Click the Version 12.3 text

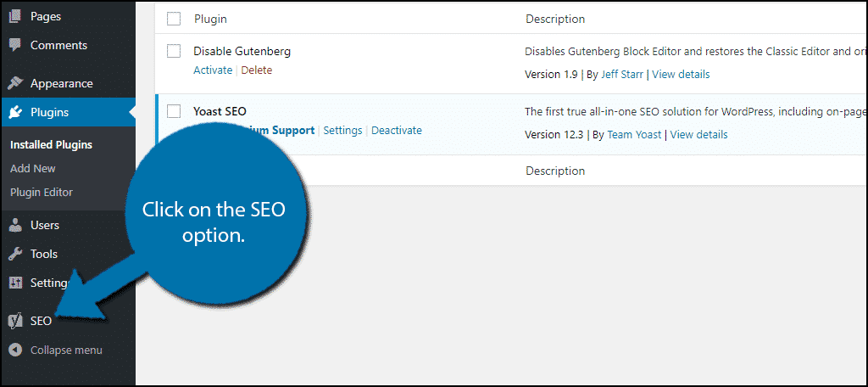[554, 134]
